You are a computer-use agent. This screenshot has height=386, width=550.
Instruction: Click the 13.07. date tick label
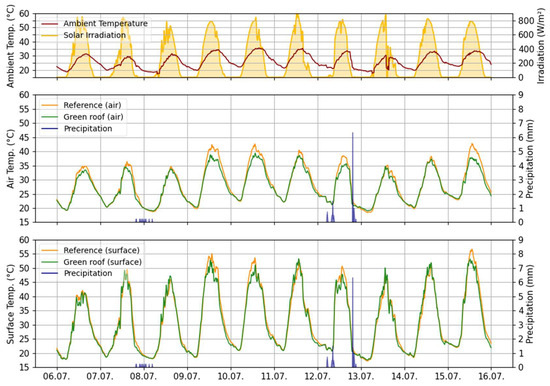361,378
